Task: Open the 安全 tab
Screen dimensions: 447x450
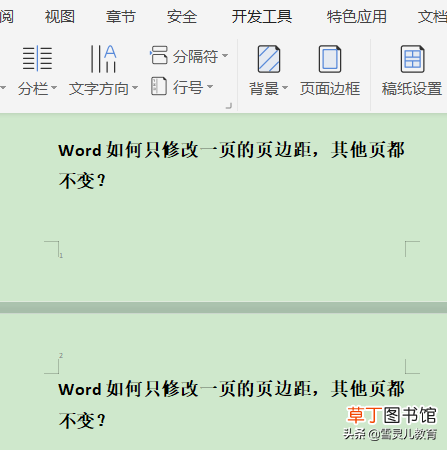Action: click(182, 16)
